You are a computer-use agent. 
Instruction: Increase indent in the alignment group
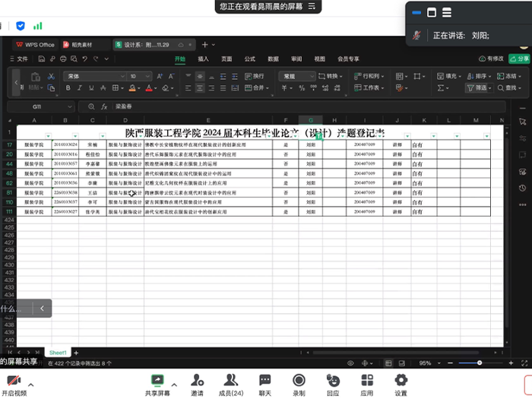[235, 76]
